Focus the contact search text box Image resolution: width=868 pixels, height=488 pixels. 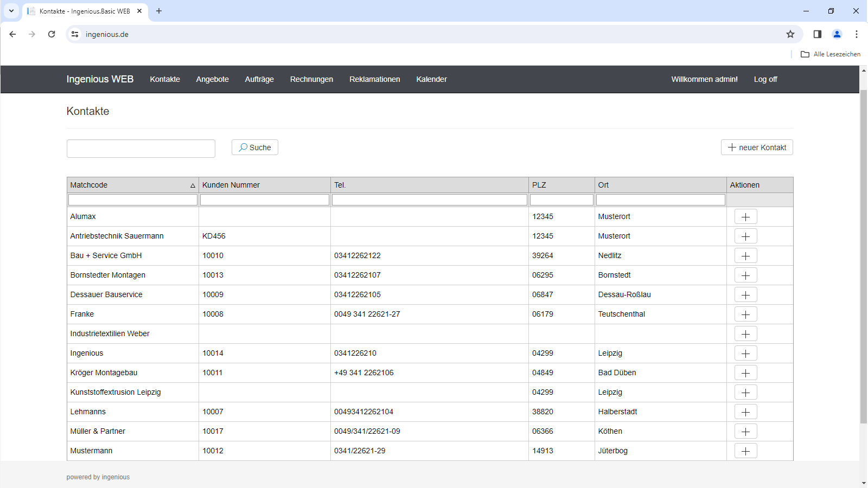pos(141,149)
